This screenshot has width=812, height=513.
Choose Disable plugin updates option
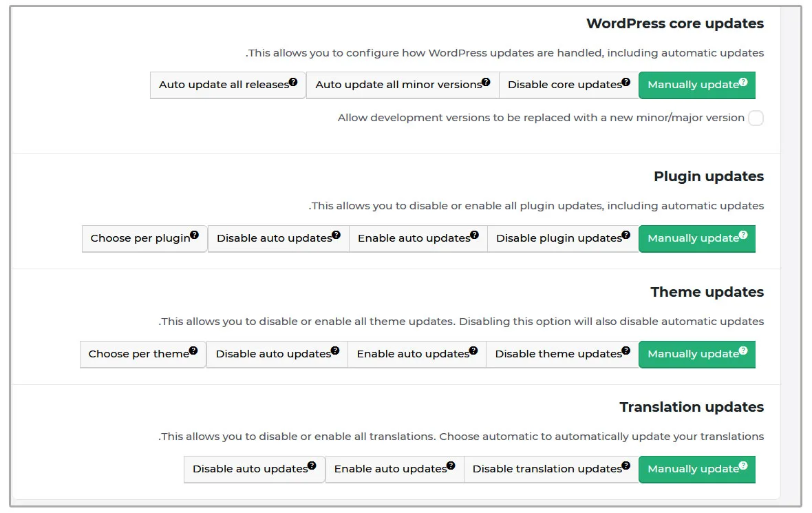(563, 238)
